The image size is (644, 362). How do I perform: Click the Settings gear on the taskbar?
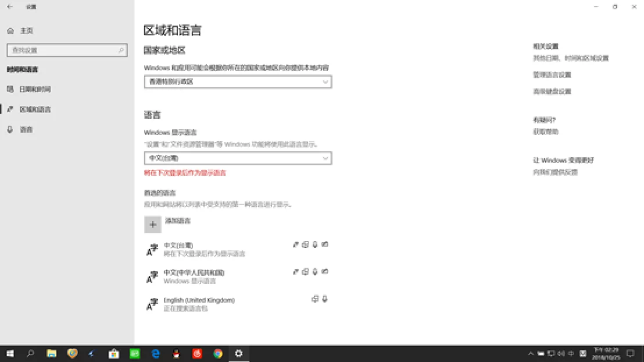tap(239, 353)
